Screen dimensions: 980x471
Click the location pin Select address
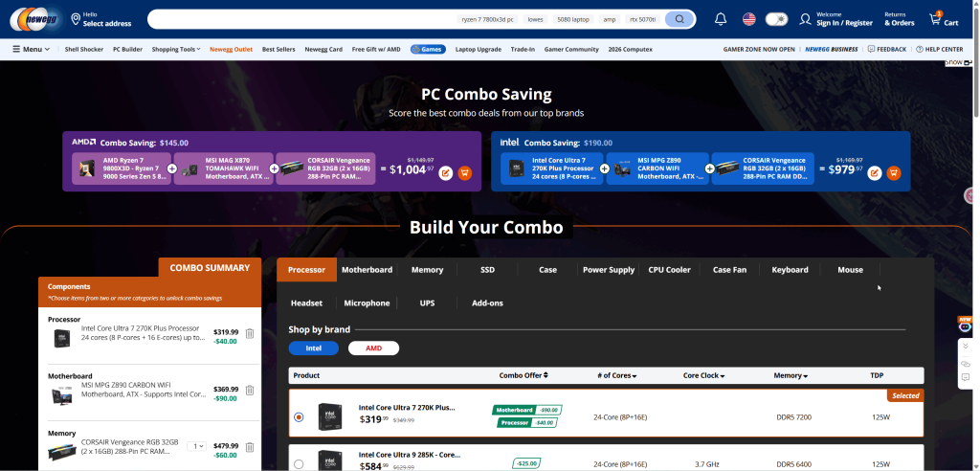click(100, 19)
